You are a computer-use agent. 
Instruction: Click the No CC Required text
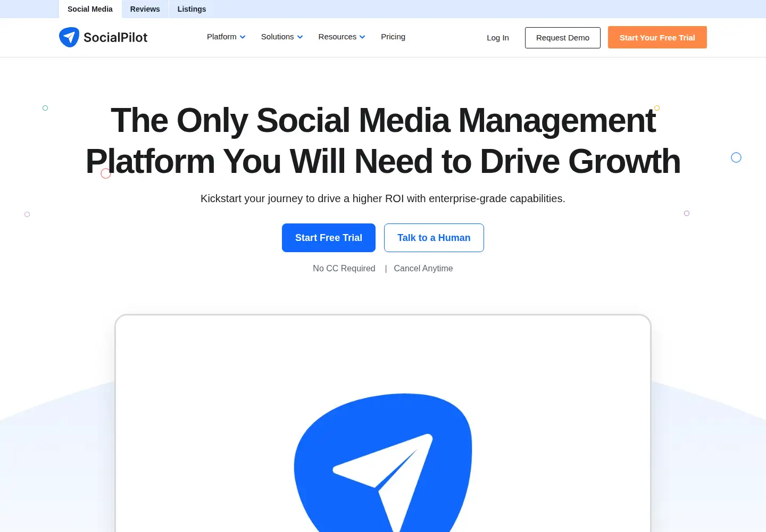click(x=344, y=269)
